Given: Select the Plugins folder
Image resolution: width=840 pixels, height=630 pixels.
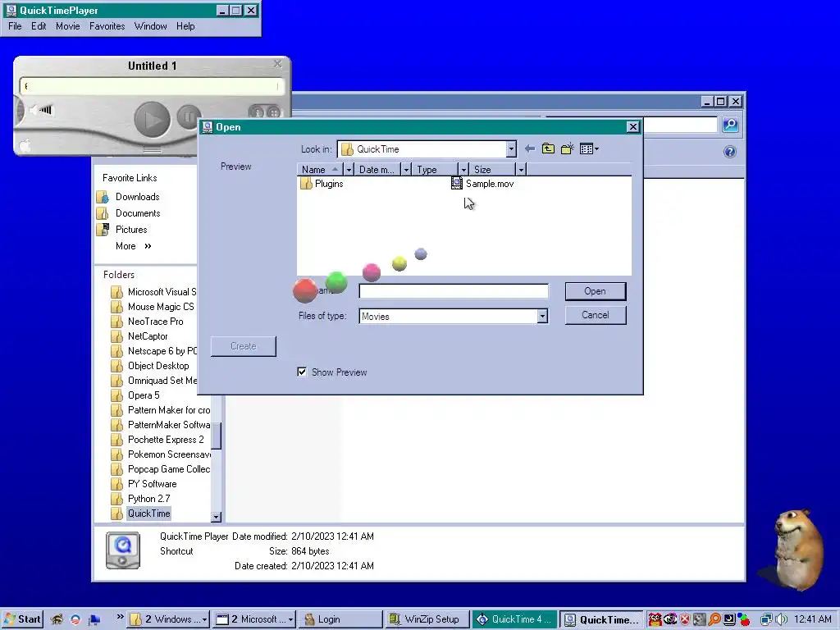Looking at the screenshot, I should tap(322, 184).
